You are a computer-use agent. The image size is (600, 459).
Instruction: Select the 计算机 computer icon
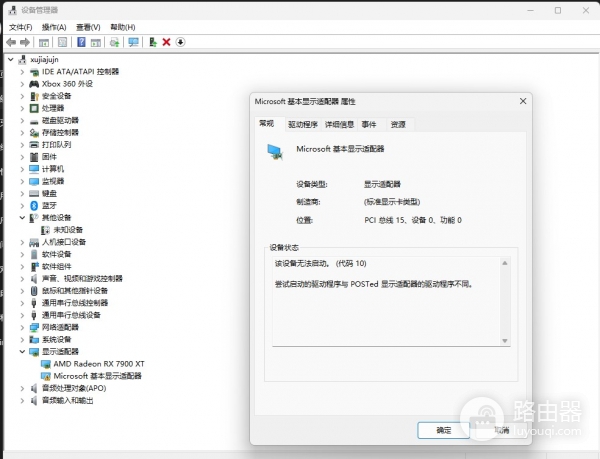[x=34, y=169]
